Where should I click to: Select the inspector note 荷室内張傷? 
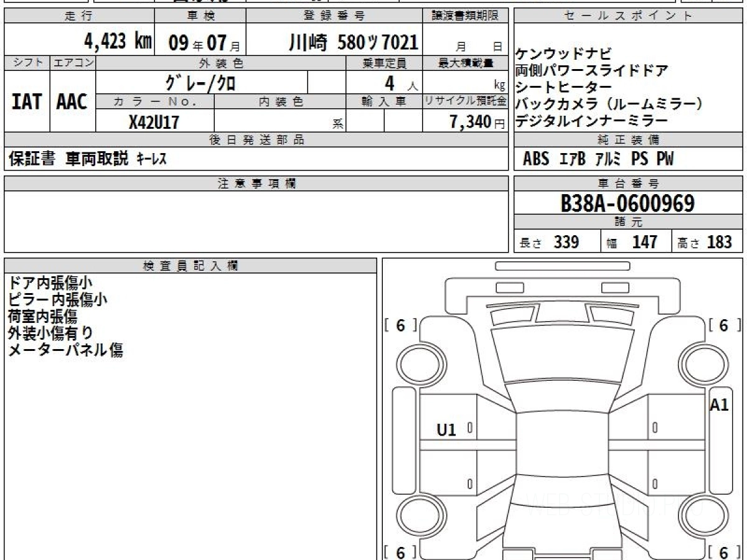(x=42, y=317)
